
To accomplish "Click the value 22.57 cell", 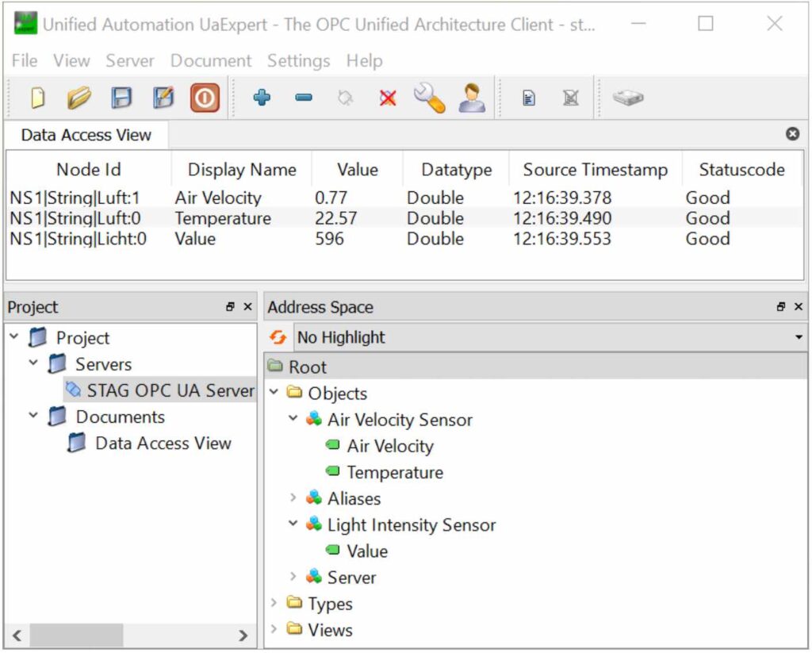I will click(x=336, y=218).
